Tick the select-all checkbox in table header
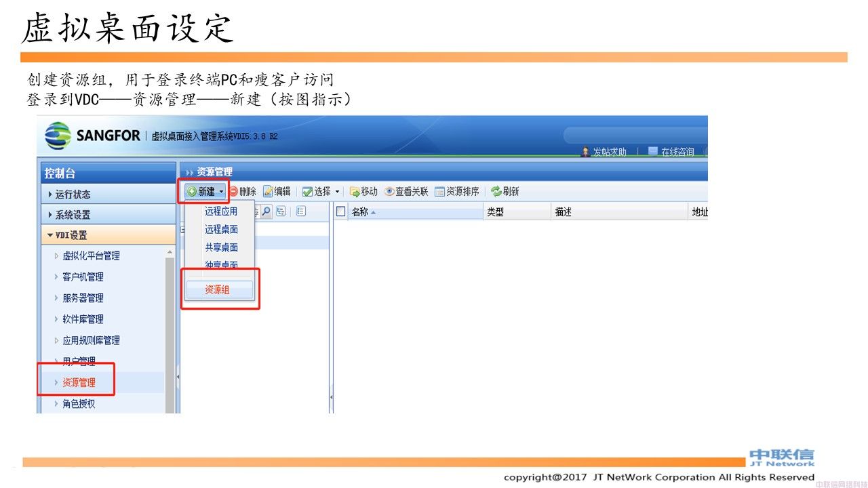 [341, 212]
